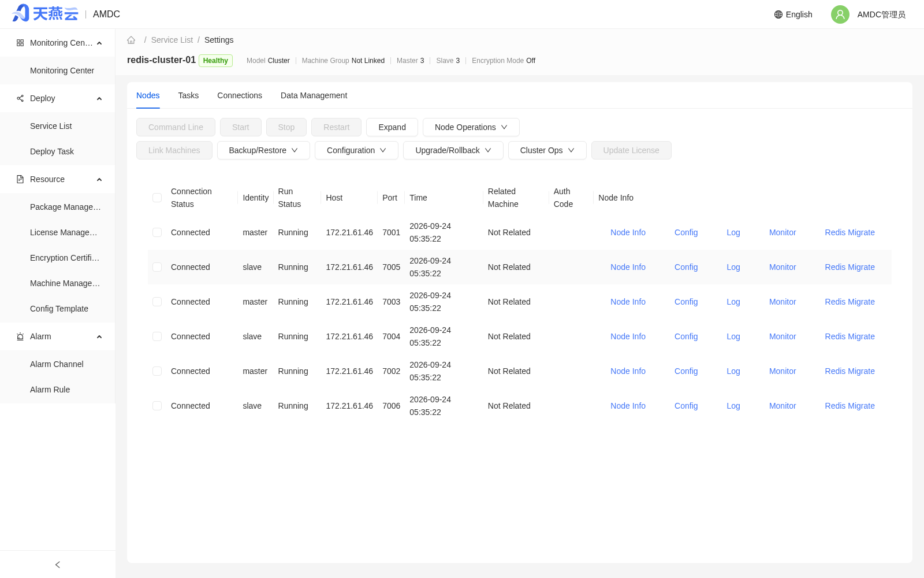Click the Monitoring Center grid icon
The width and height of the screenshot is (924, 578).
click(x=20, y=43)
